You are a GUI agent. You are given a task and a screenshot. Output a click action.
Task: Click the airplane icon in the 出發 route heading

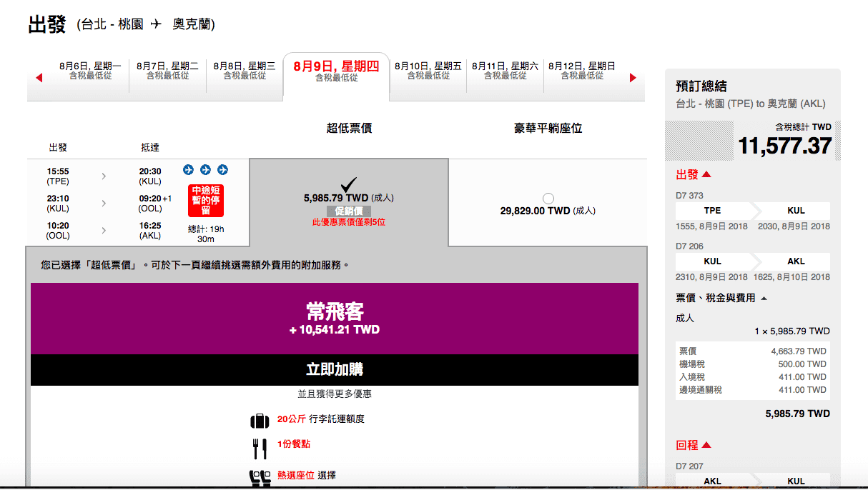click(156, 24)
